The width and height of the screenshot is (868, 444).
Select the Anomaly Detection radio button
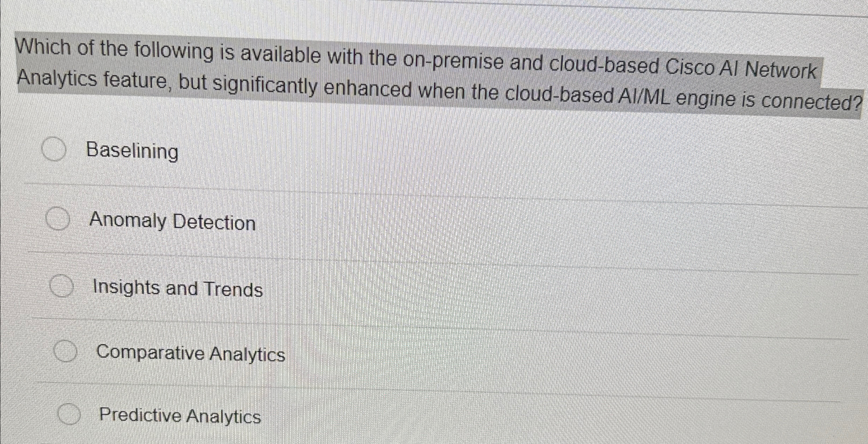57,218
